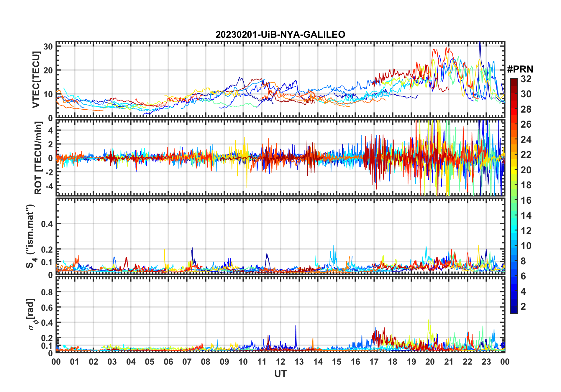Click VTEC axis tick label 30
Screen dimensions: 561x392
tap(48, 46)
